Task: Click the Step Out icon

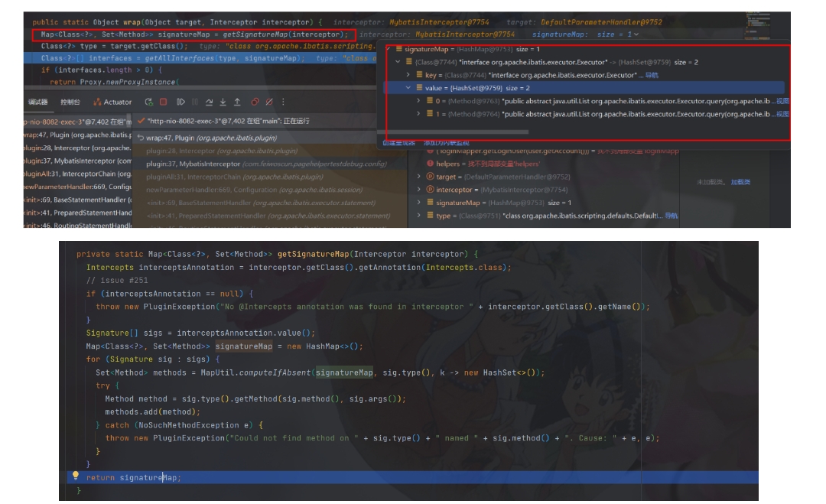Action: 237,102
